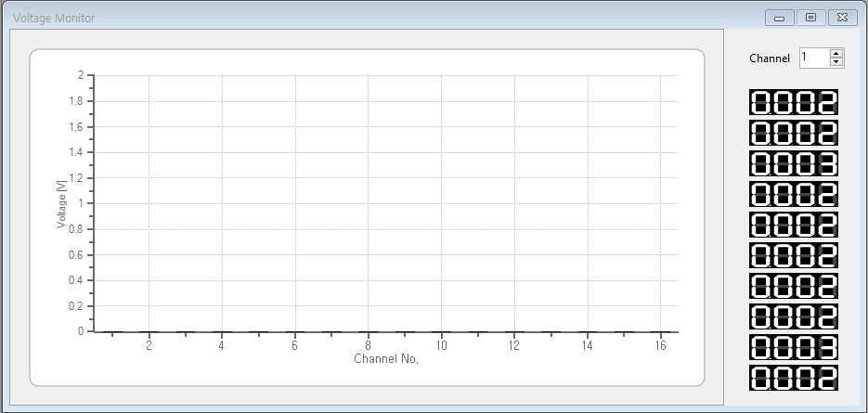Click the x-axis tick label '14'
Screen dimensions: 868x413
[x=588, y=345]
